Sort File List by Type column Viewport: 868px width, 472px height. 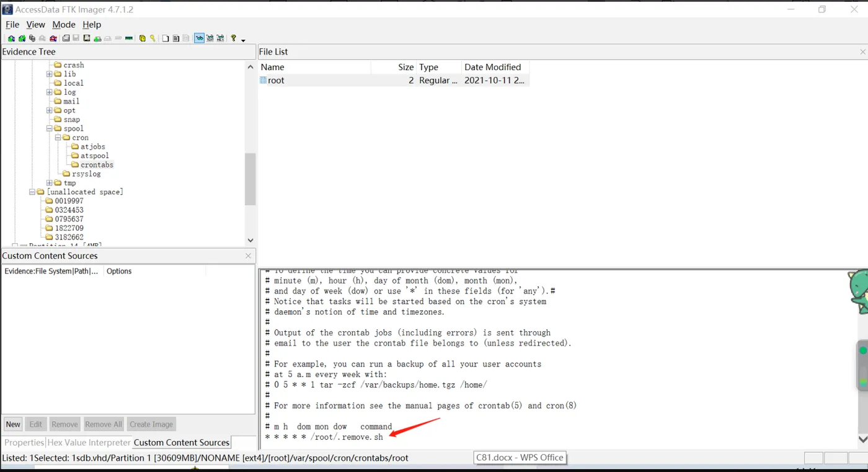point(439,67)
